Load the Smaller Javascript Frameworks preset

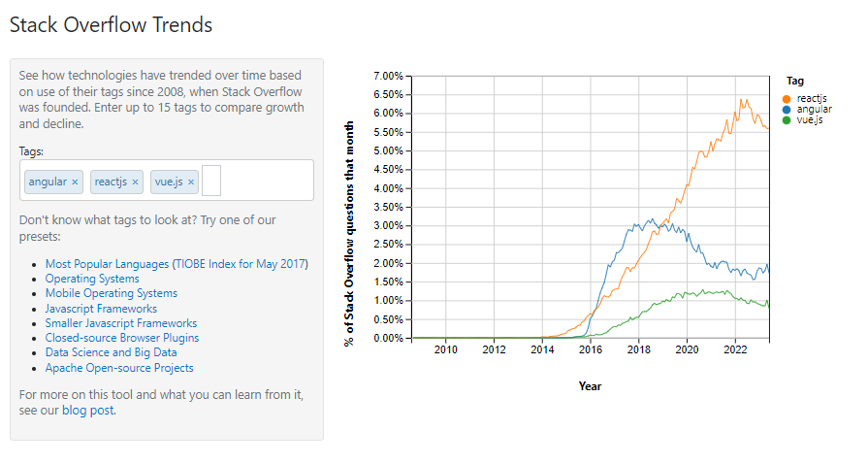pos(120,323)
